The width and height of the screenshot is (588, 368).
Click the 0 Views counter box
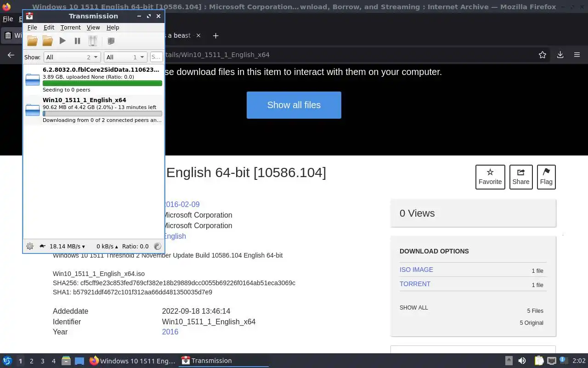(473, 213)
